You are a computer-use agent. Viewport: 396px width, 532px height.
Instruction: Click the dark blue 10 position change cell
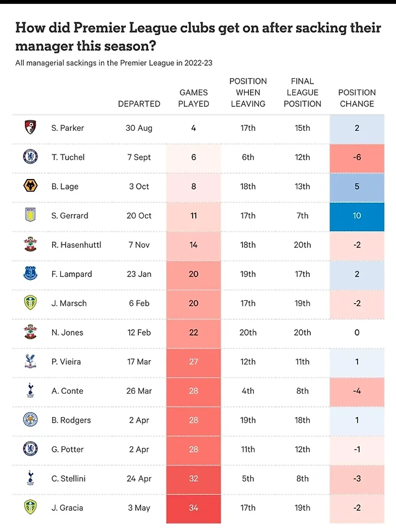coord(357,217)
